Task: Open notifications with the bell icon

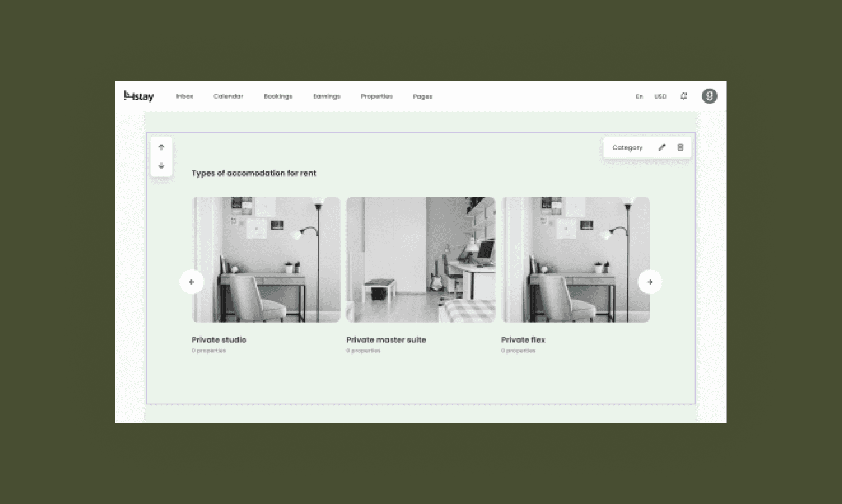Action: pyautogui.click(x=684, y=96)
